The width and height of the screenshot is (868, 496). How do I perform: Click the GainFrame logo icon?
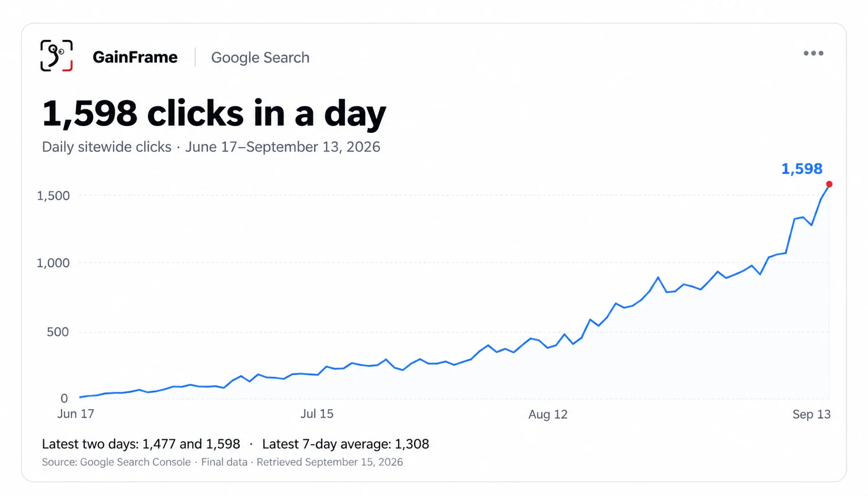click(57, 55)
